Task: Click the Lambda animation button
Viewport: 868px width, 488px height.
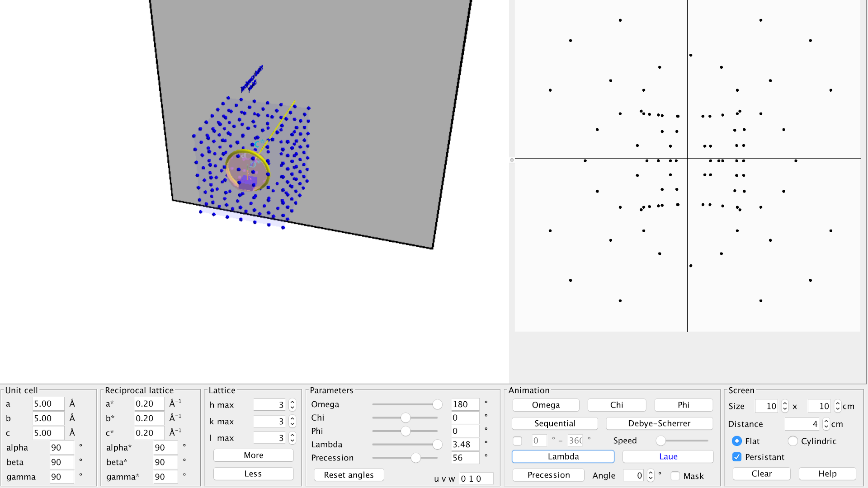Action: click(x=562, y=456)
